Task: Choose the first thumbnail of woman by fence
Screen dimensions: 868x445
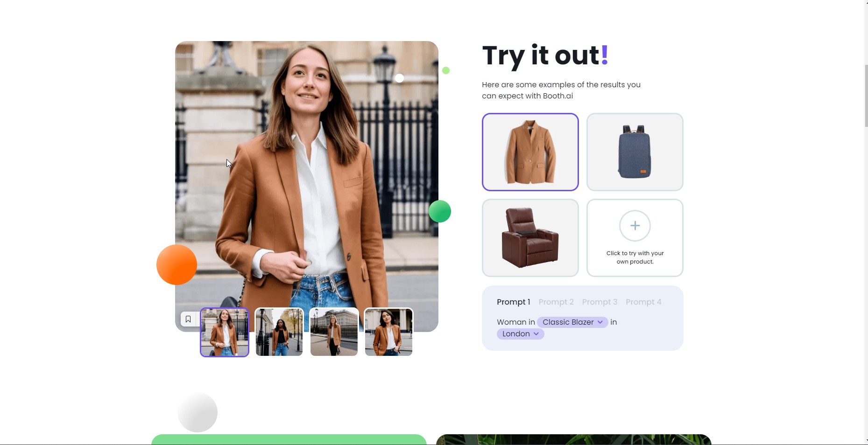Action: [x=225, y=332]
